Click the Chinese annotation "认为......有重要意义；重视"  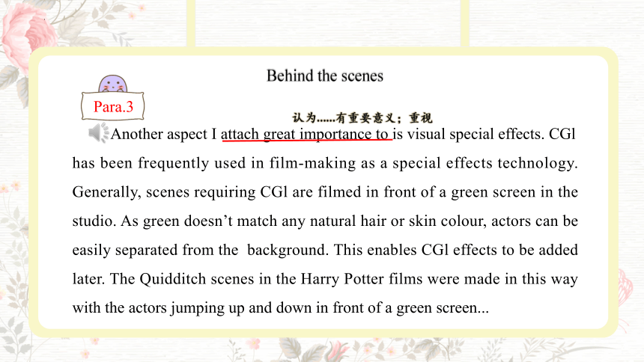[362, 117]
